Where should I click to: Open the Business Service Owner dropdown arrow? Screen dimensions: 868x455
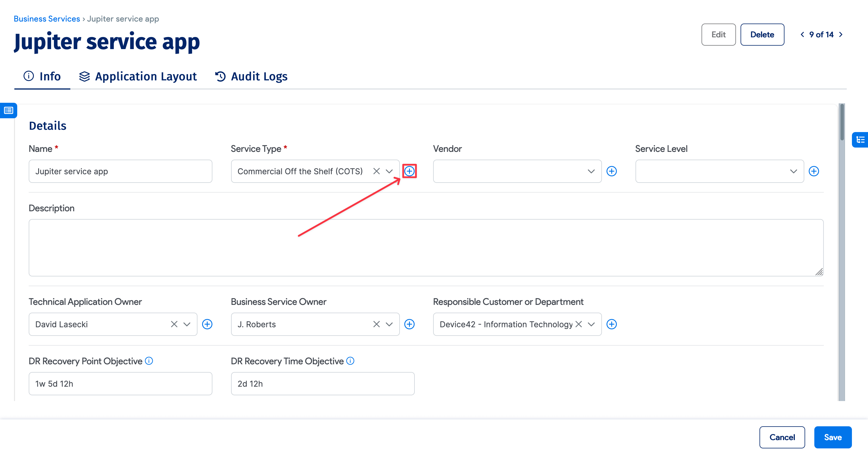pyautogui.click(x=389, y=324)
